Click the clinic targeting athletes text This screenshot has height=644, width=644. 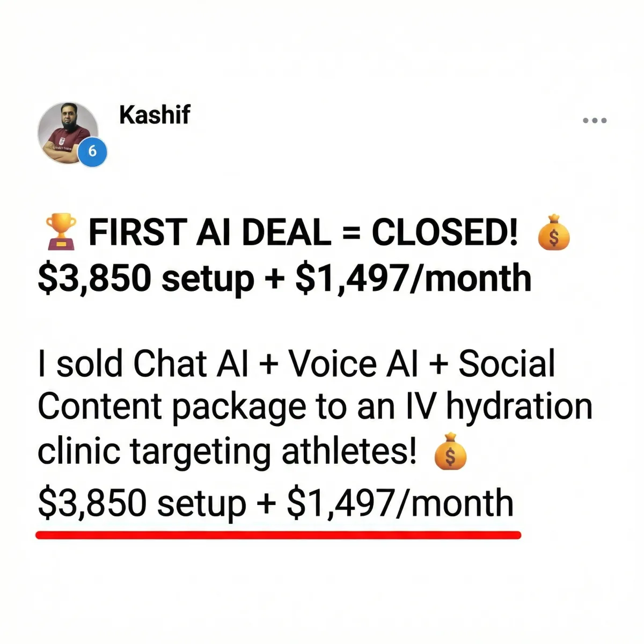[227, 452]
